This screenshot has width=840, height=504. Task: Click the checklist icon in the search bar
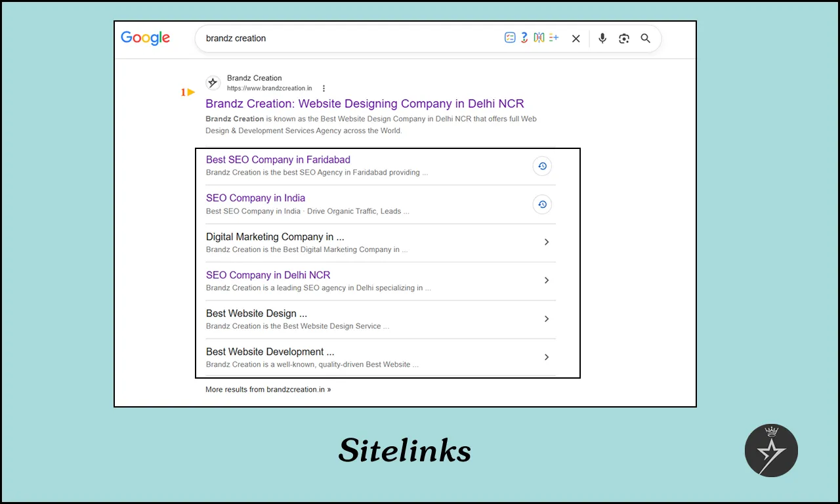tap(510, 38)
